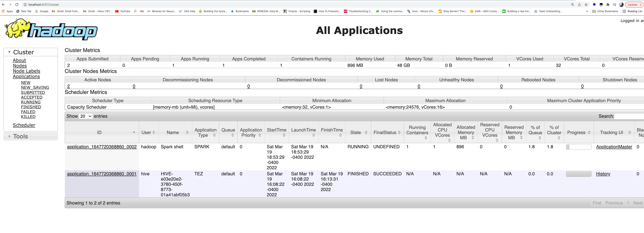Open the ApplicationMaster tracking link
644x233 pixels.
click(x=614, y=147)
